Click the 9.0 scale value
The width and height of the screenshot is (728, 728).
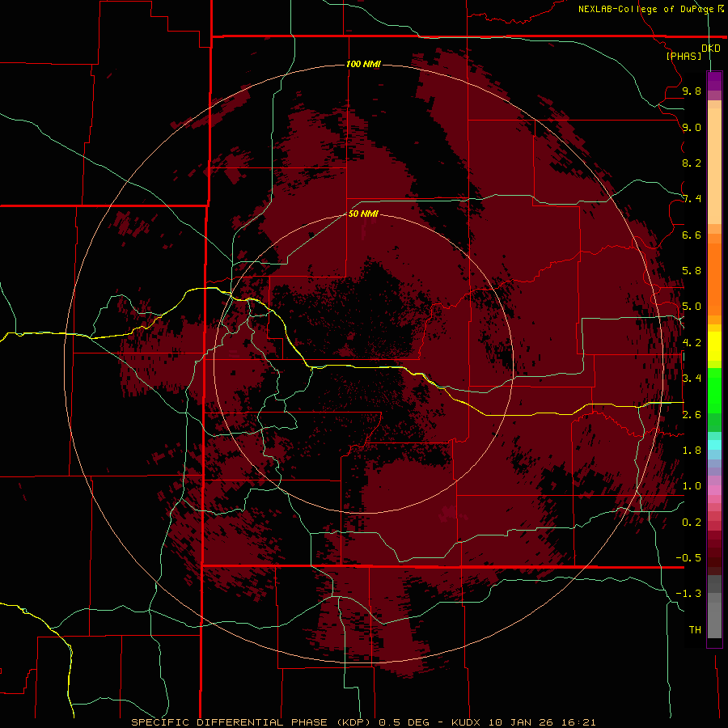(692, 127)
